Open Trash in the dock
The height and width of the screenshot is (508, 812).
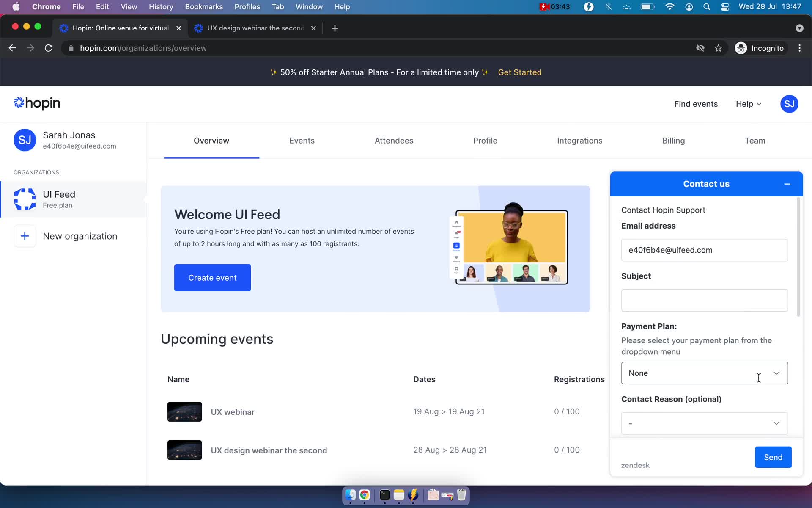pos(461,494)
